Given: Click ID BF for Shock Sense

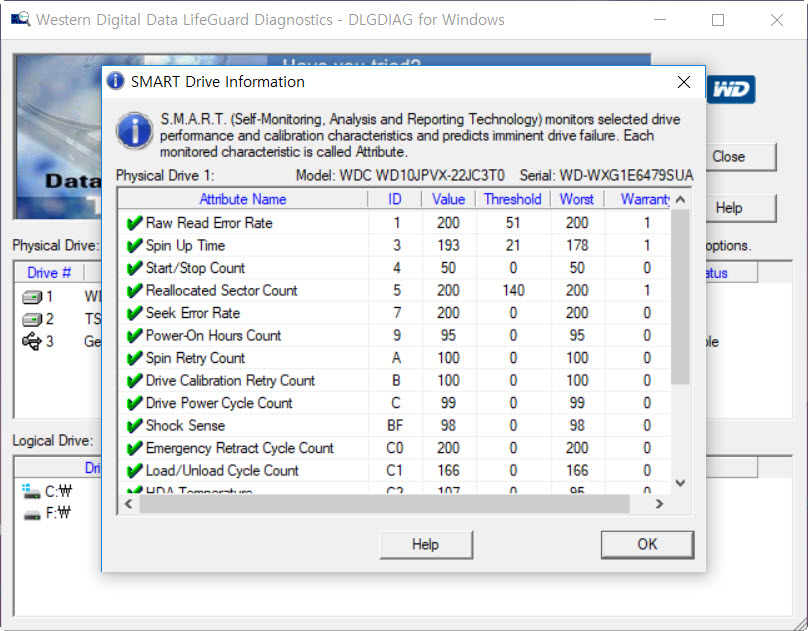Looking at the screenshot, I should pyautogui.click(x=395, y=425).
